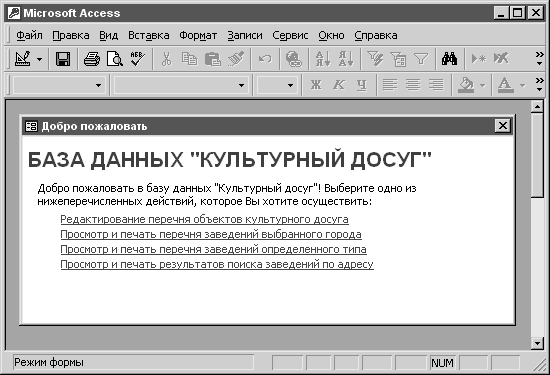Image resolution: width=550 pixels, height=375 pixels.
Task: Expand more standard toolbar buttons
Action: (539, 59)
